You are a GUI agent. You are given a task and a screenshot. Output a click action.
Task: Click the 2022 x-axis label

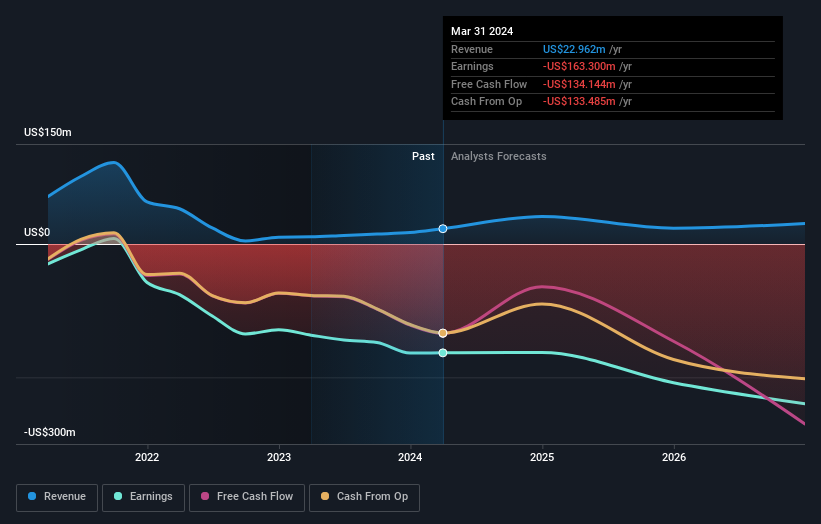(x=147, y=457)
